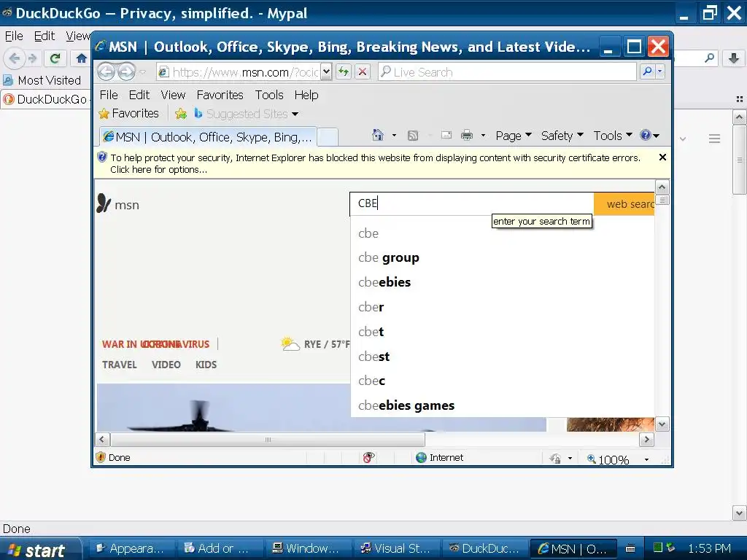Viewport: 747px width, 560px height.
Task: Open the Tools command bar dropdown
Action: pos(613,136)
